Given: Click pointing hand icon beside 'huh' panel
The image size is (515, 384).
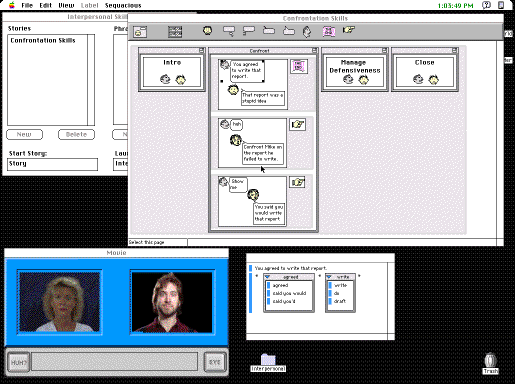Looking at the screenshot, I should 297,125.
